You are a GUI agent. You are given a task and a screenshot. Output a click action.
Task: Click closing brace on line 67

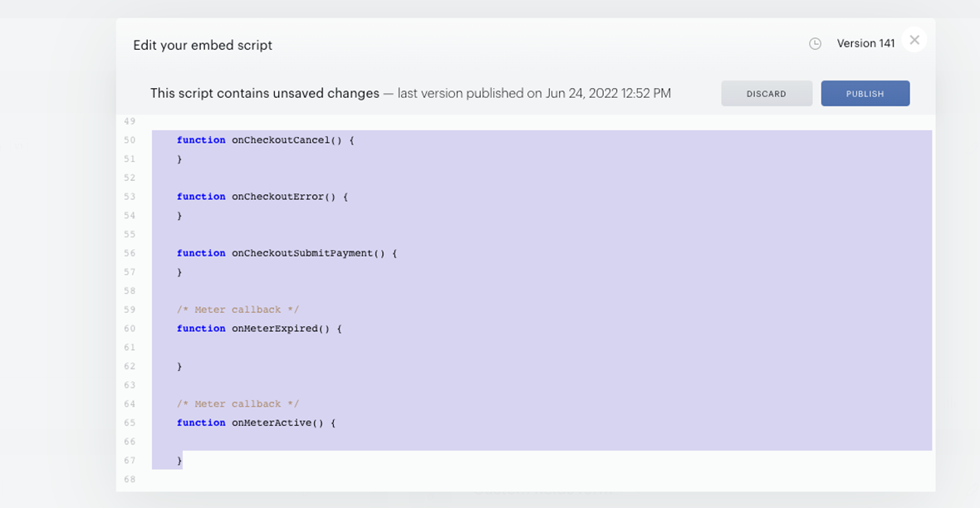point(179,461)
